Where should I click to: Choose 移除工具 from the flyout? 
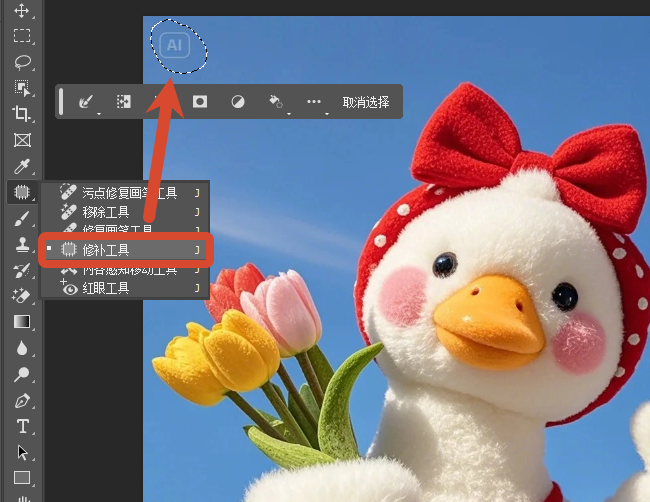tap(124, 212)
